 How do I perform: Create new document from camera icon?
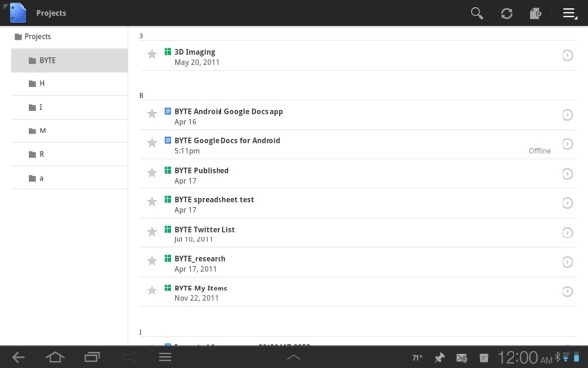pyautogui.click(x=535, y=13)
